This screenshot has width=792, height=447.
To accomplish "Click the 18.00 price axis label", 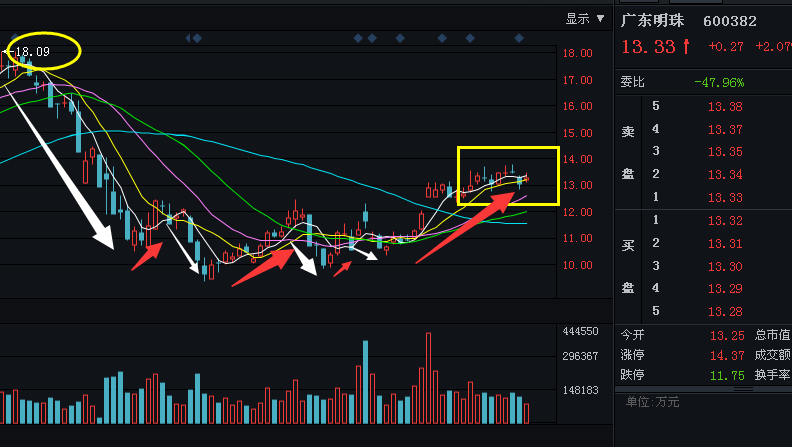I will pos(577,53).
